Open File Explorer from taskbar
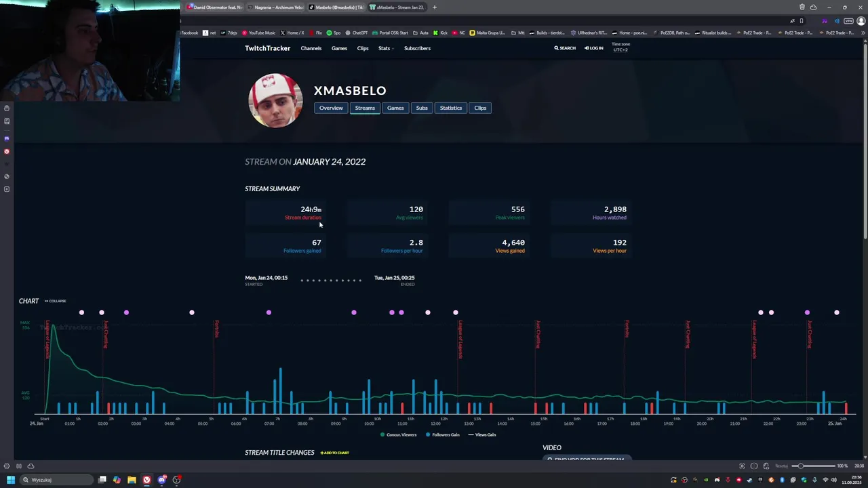The image size is (868, 488). click(x=132, y=480)
